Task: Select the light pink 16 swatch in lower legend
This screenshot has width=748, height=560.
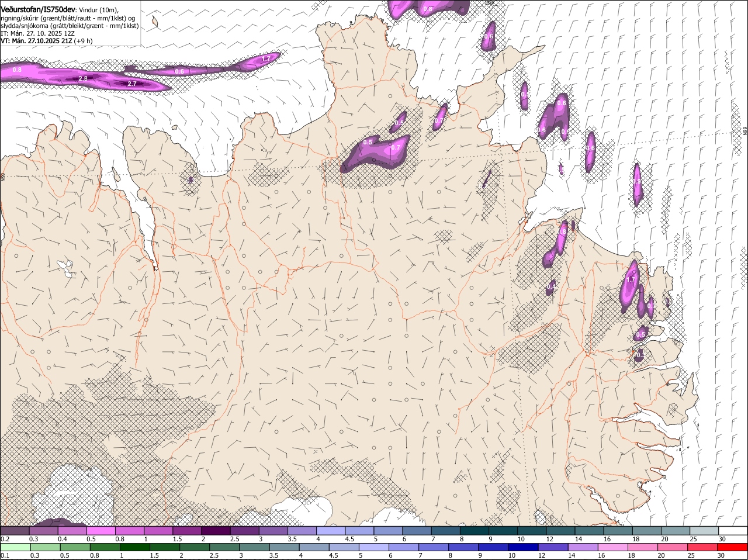Action: pyautogui.click(x=613, y=547)
